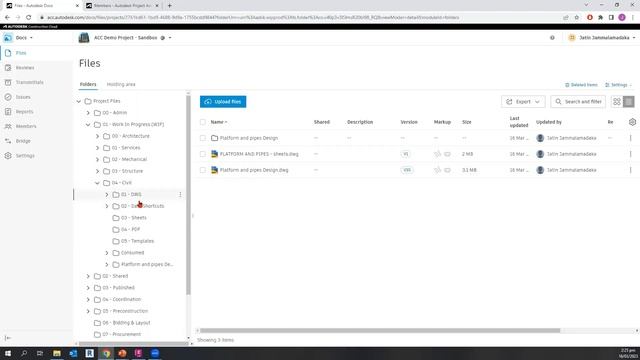Tick checkbox for PLATFORM AND PIPES - sheets.dwg
This screenshot has width=640, height=360.
coord(203,154)
